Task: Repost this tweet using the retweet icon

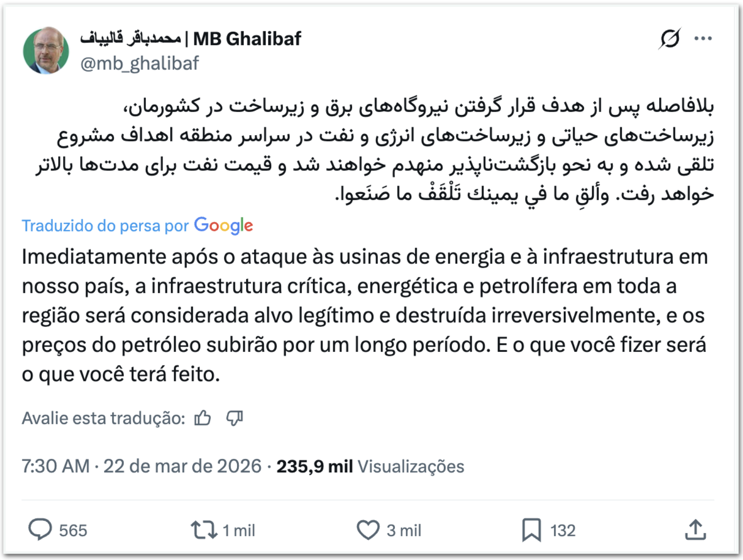Action: coord(204,530)
